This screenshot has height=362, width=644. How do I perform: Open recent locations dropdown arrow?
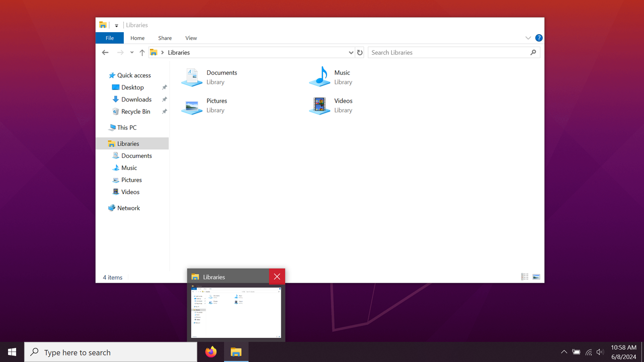(x=132, y=52)
